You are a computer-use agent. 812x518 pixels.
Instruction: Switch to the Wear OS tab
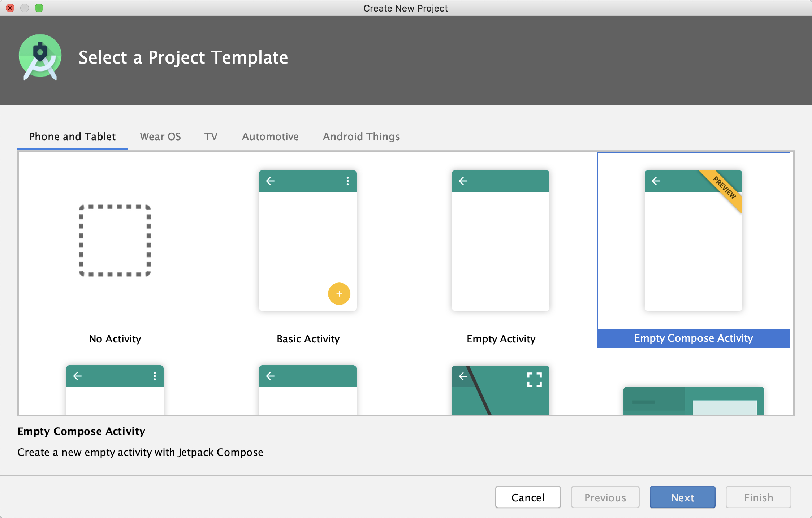pyautogui.click(x=160, y=137)
